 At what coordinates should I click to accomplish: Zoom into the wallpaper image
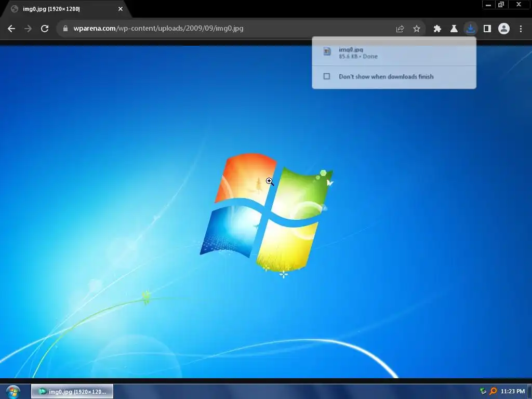tap(266, 212)
